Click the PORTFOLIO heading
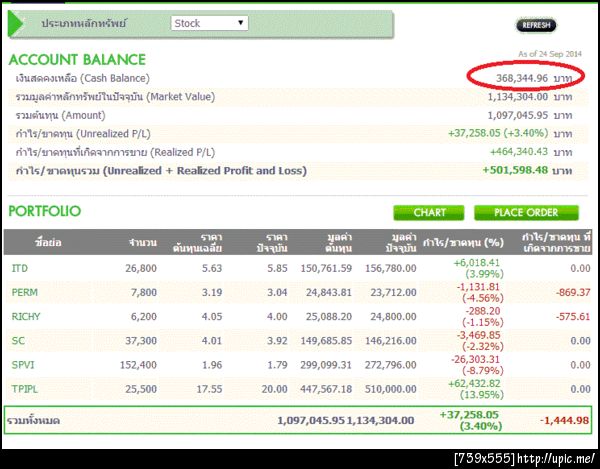 (x=45, y=211)
